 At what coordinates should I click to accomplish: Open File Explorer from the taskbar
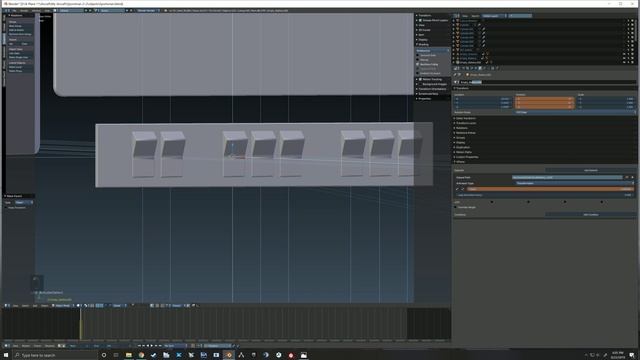tap(129, 355)
